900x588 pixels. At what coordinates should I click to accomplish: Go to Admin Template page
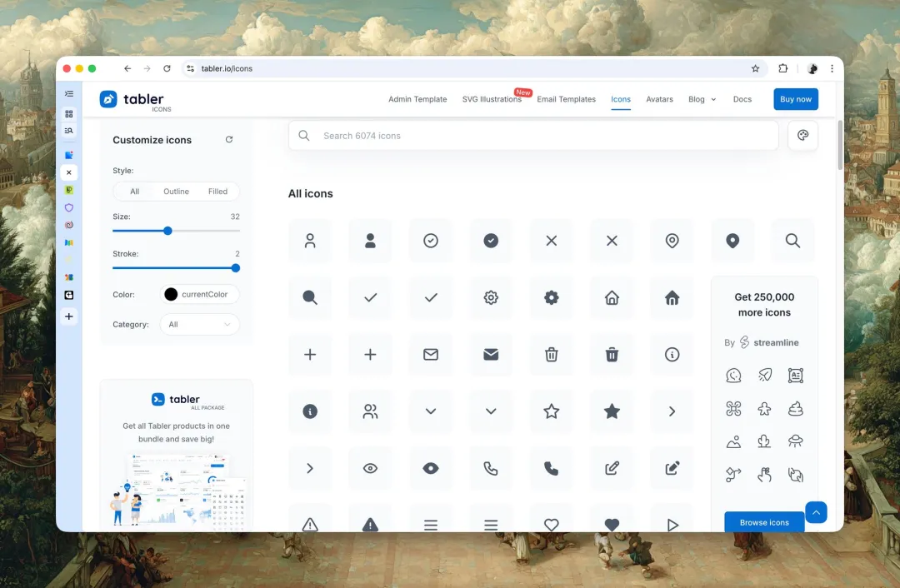click(x=417, y=99)
